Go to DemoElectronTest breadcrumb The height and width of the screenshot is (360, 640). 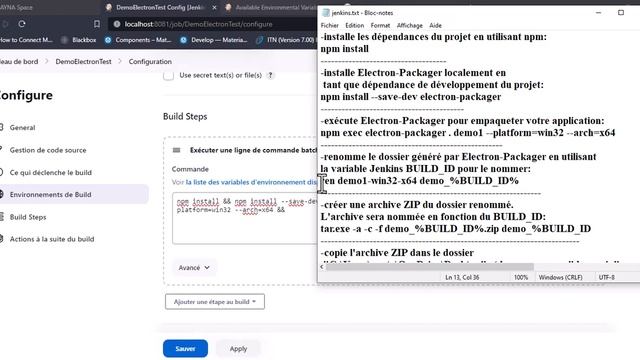[x=83, y=62]
